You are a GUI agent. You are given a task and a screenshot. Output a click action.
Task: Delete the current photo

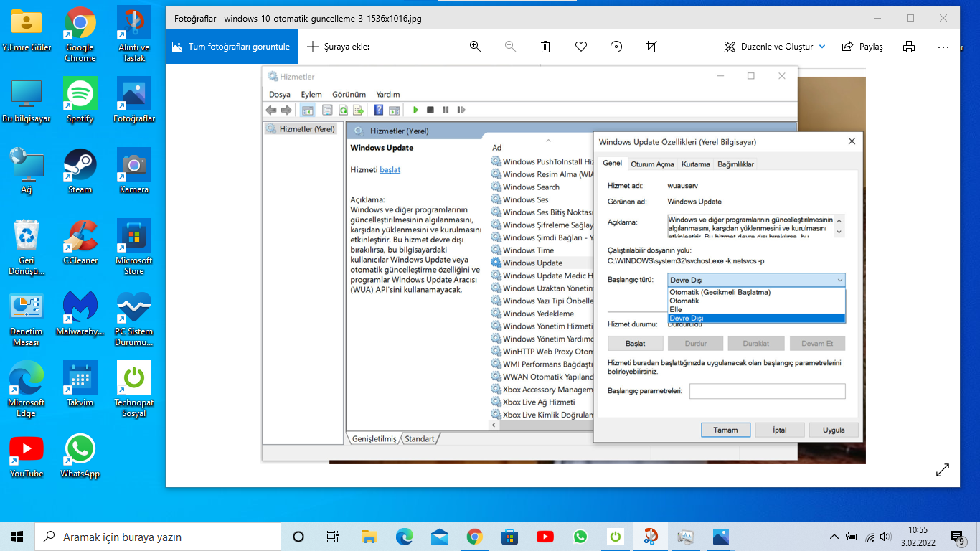[x=545, y=46]
